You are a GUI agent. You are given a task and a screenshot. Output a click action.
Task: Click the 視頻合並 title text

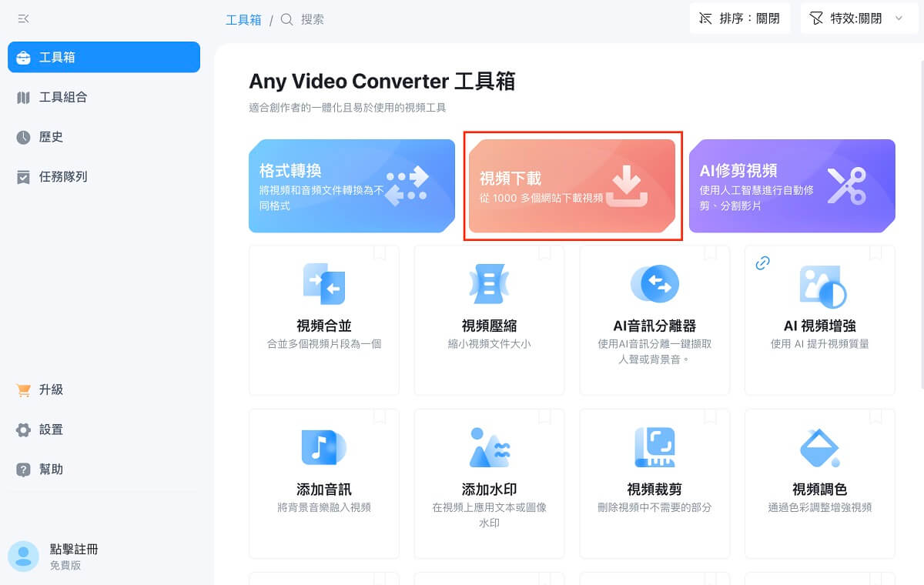(x=324, y=326)
